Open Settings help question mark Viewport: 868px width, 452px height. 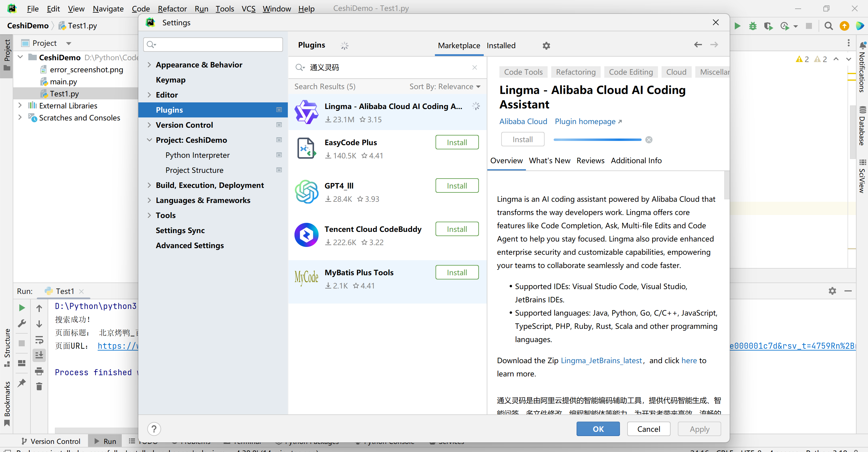[154, 429]
